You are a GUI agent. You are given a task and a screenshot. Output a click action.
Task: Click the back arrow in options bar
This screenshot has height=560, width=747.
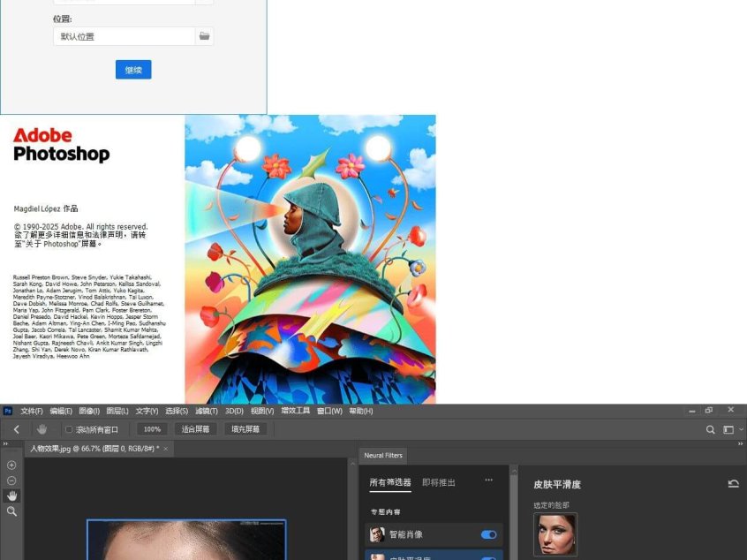click(x=16, y=429)
